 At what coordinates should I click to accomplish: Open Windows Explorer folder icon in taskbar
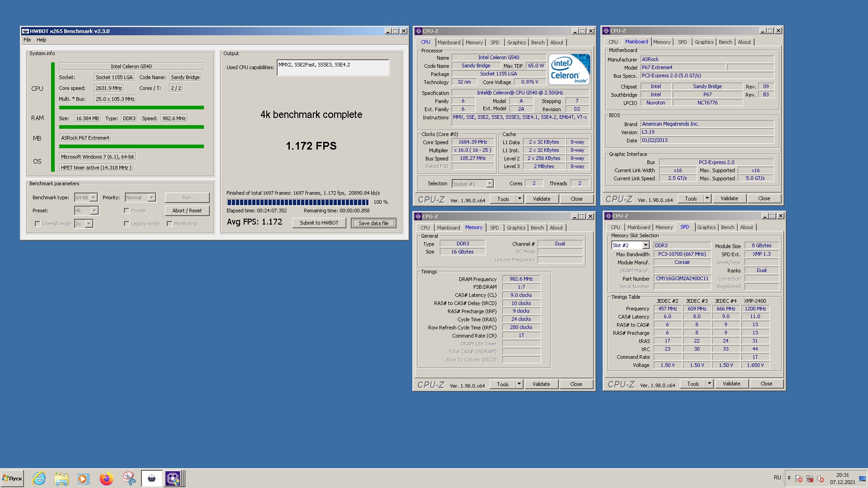pos(61,478)
